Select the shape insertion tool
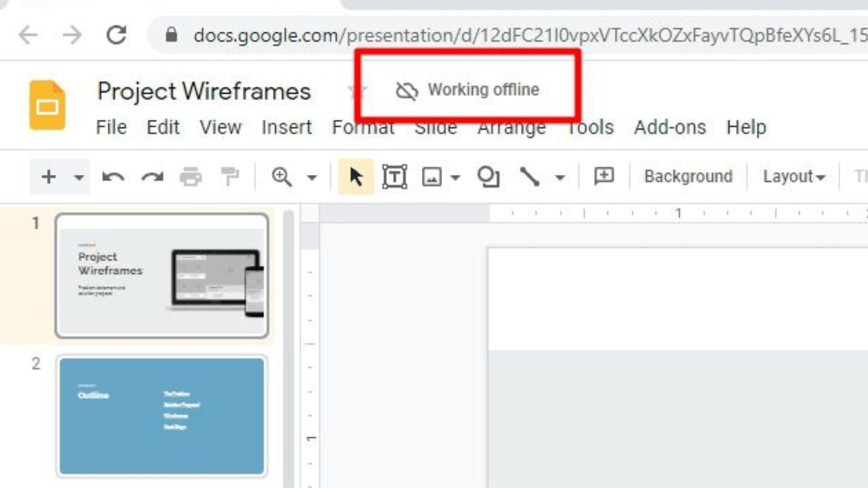This screenshot has height=488, width=868. 489,177
